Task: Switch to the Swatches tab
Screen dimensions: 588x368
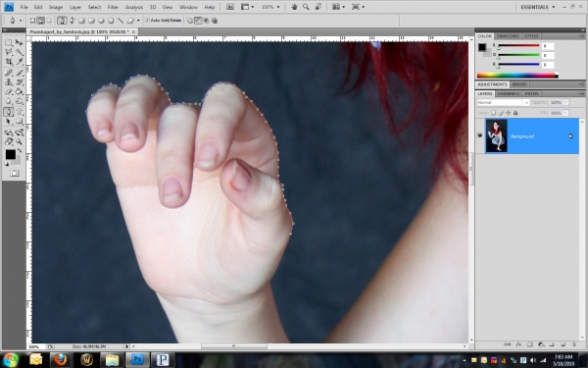Action: (508, 36)
